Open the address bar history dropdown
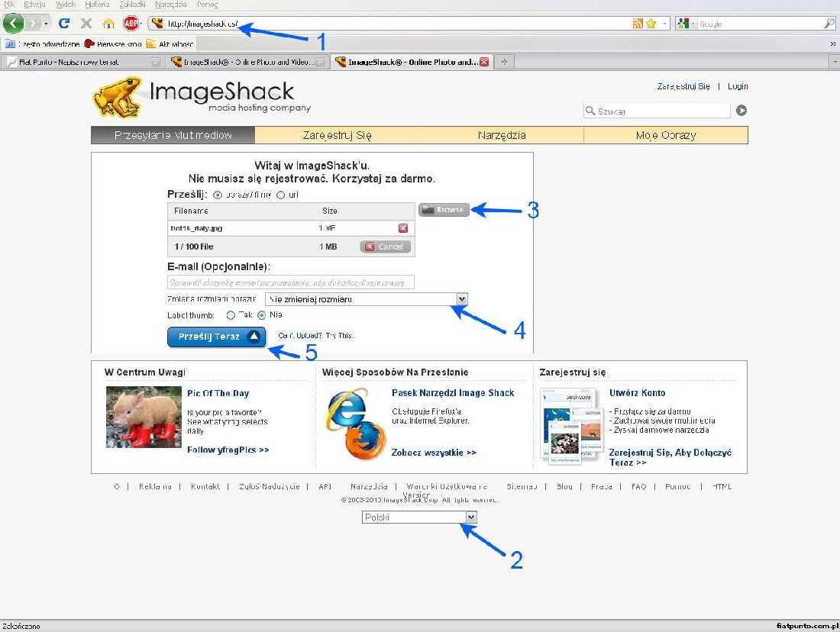The width and height of the screenshot is (840, 632). tap(664, 24)
